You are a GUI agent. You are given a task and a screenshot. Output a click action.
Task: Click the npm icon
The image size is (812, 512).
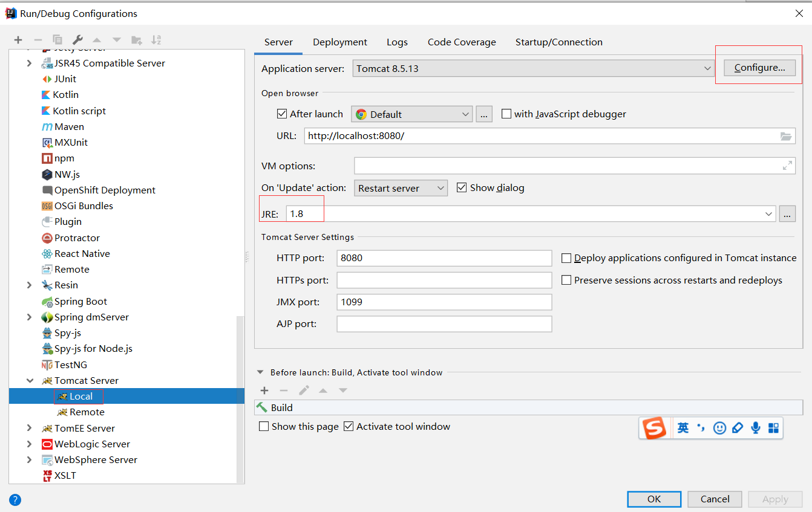[47, 158]
